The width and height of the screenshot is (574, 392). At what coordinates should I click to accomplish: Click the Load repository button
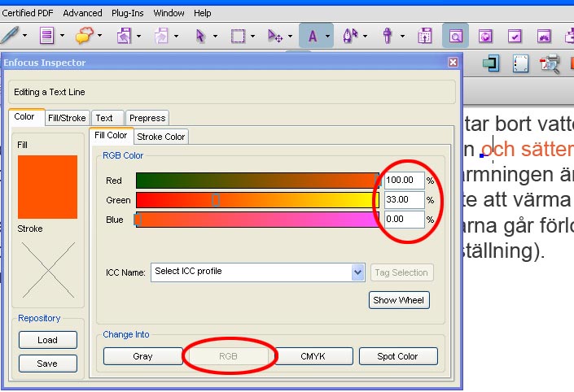[47, 340]
